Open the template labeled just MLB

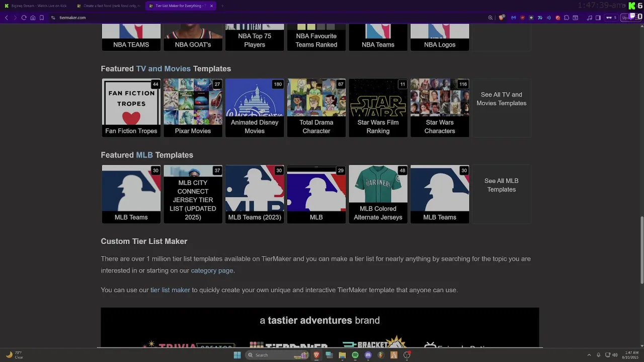point(316,194)
